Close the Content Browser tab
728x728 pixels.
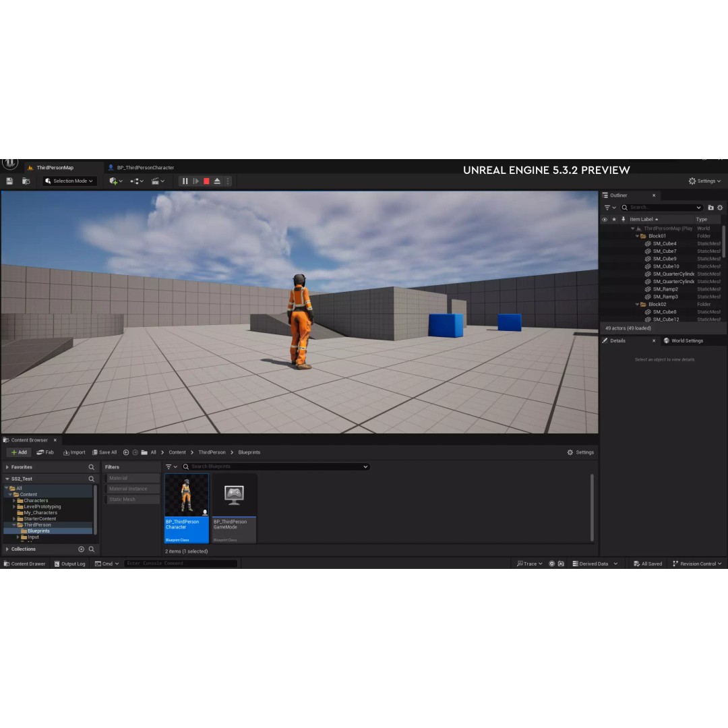click(55, 440)
